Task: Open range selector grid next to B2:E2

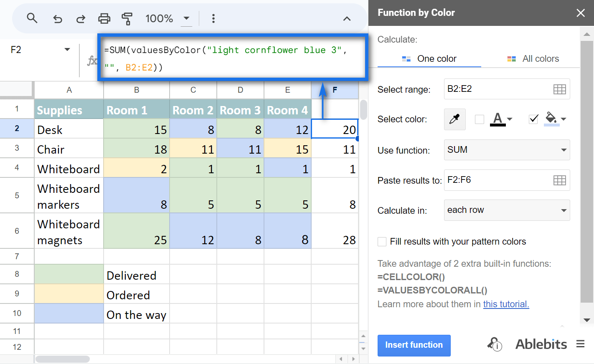Action: [x=560, y=89]
